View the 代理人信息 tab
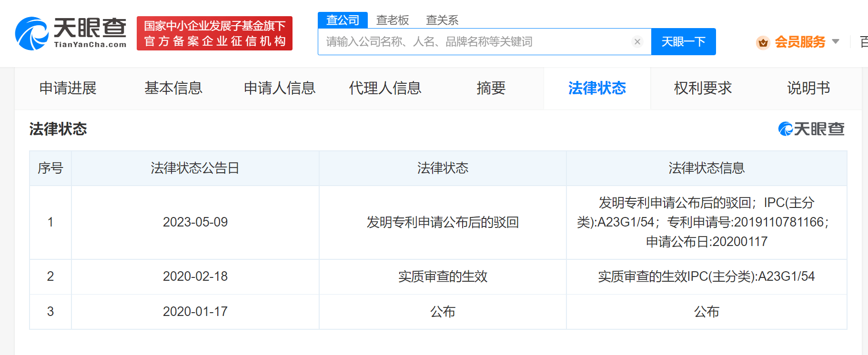The width and height of the screenshot is (868, 355). (x=385, y=88)
